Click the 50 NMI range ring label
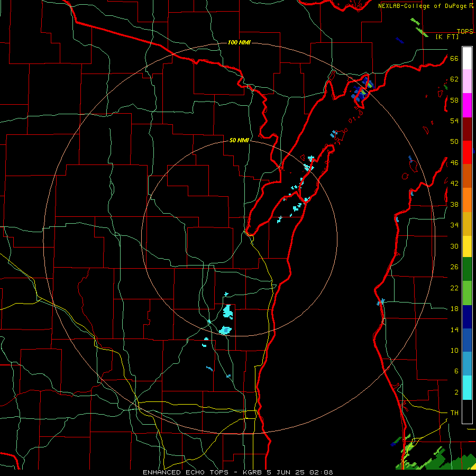Screen dimensions: 476x476 (239, 140)
